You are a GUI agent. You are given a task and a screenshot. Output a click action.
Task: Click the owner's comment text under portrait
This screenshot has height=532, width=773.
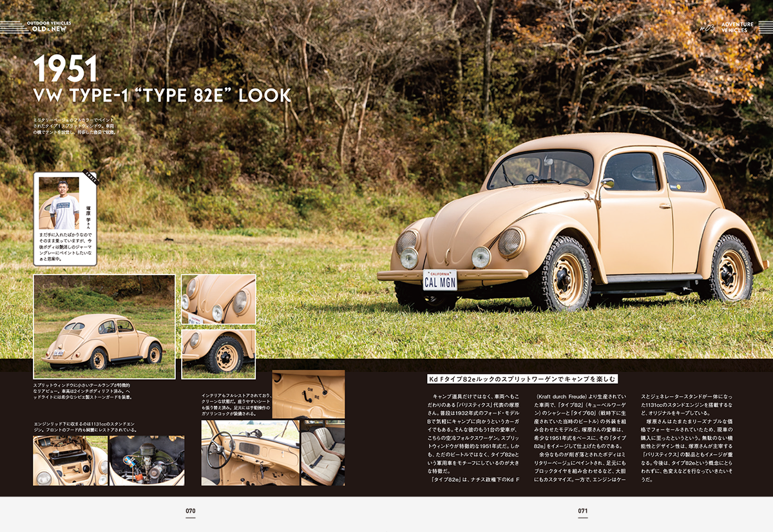click(x=65, y=248)
